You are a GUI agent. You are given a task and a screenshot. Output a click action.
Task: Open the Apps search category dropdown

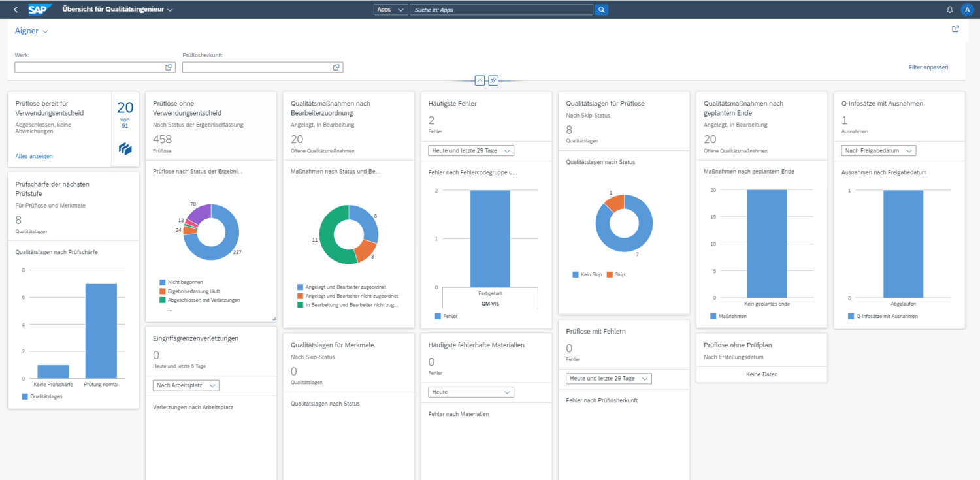391,10
